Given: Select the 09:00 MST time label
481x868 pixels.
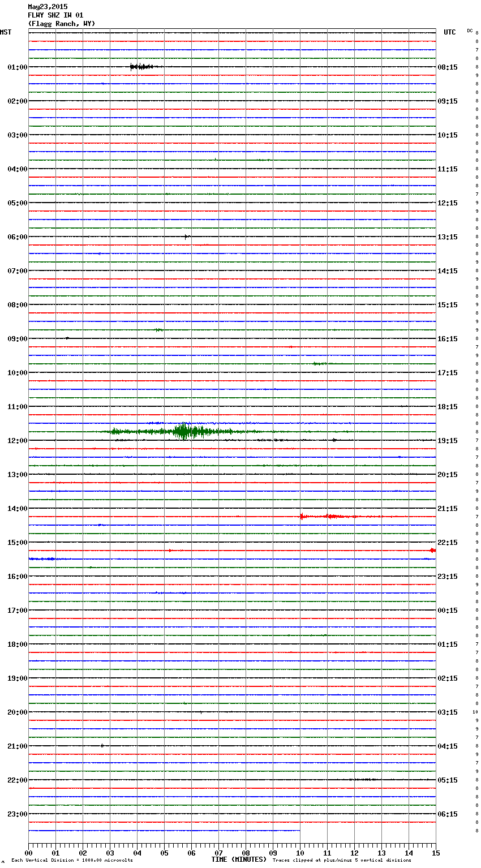Looking at the screenshot, I should (x=18, y=339).
